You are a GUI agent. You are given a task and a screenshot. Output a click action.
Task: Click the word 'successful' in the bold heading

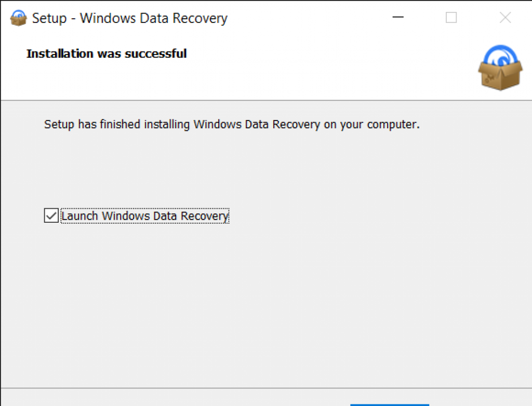[x=156, y=53]
